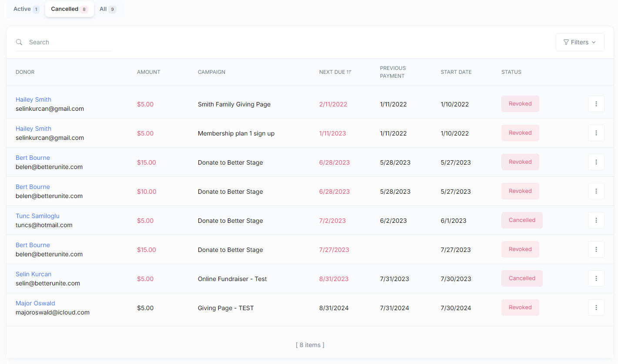Select next due date 8/31/2024

(334, 308)
